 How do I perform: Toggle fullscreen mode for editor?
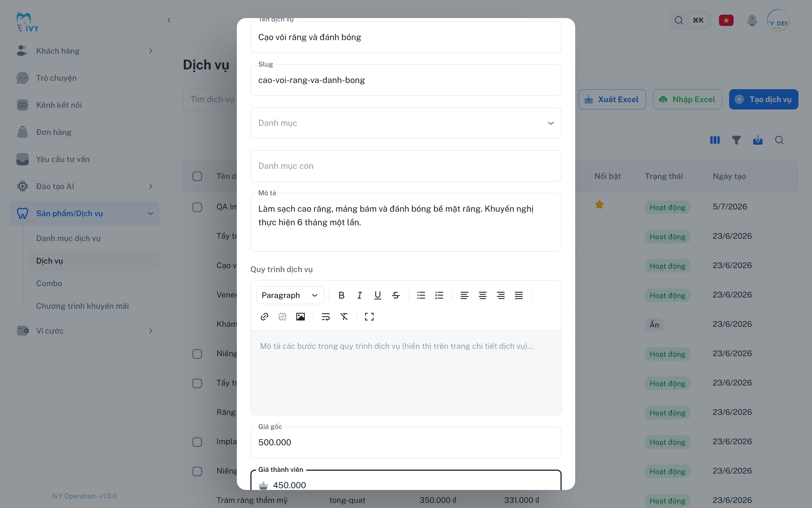coord(369,316)
